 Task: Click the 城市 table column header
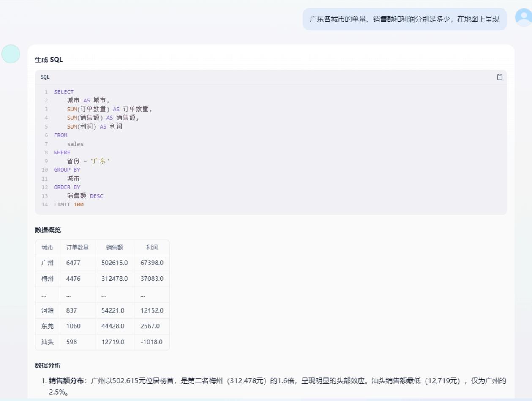tap(47, 247)
